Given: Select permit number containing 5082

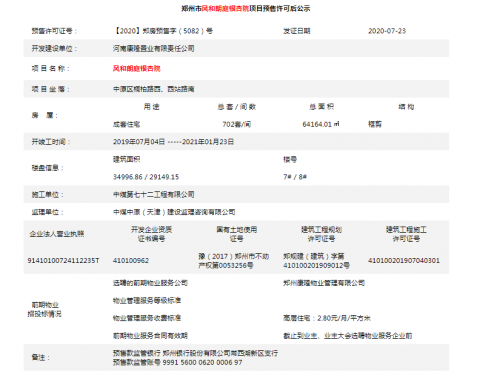Looking at the screenshot, I should (163, 31).
